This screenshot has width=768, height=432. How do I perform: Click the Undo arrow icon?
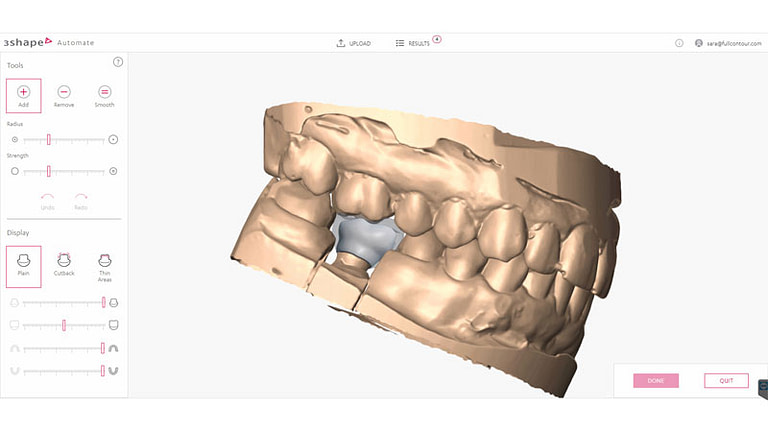click(46, 198)
